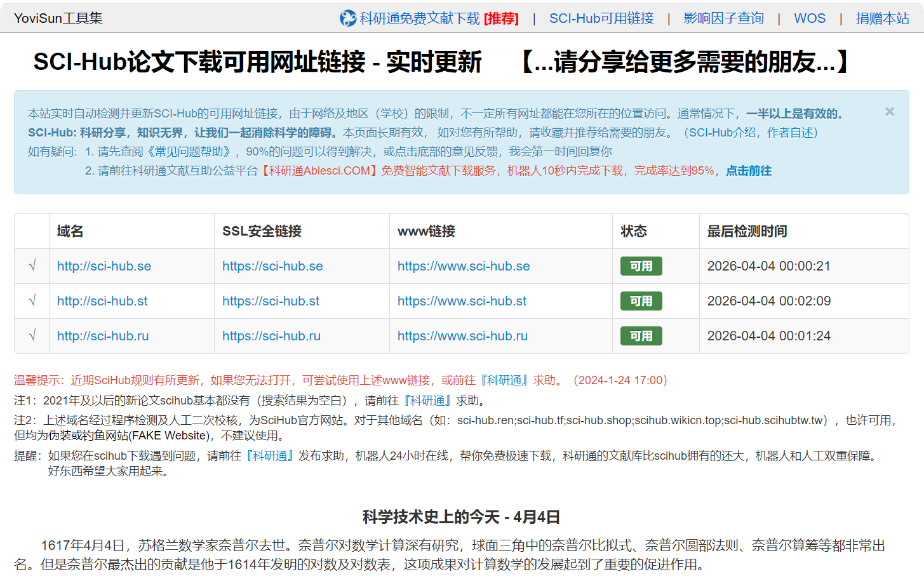Switch to the SCI-Hub可用链接 nav item

click(601, 18)
